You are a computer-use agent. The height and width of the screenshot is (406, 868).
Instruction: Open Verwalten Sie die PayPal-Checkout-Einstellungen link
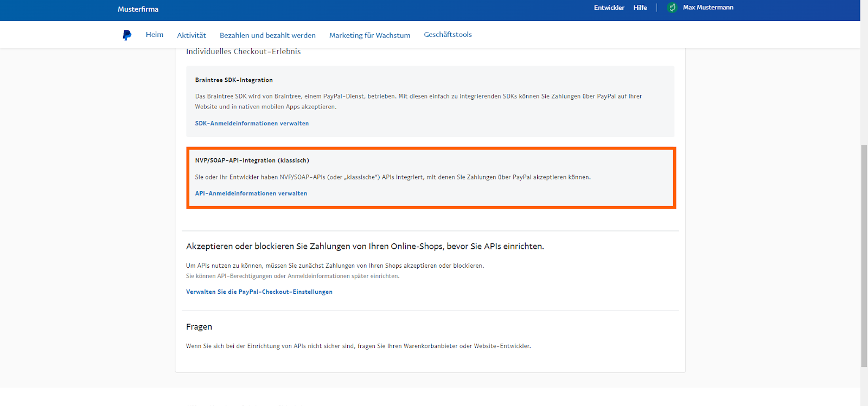pyautogui.click(x=259, y=292)
